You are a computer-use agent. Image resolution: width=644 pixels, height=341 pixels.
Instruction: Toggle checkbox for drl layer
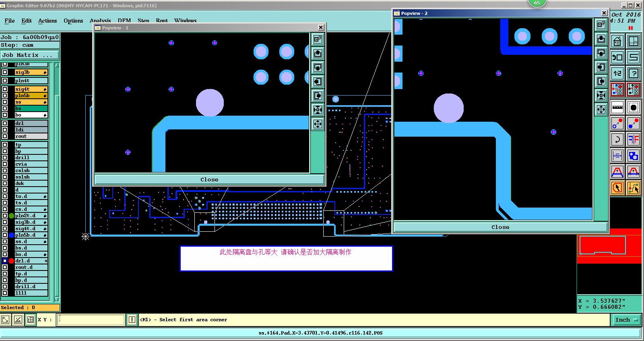click(5, 123)
